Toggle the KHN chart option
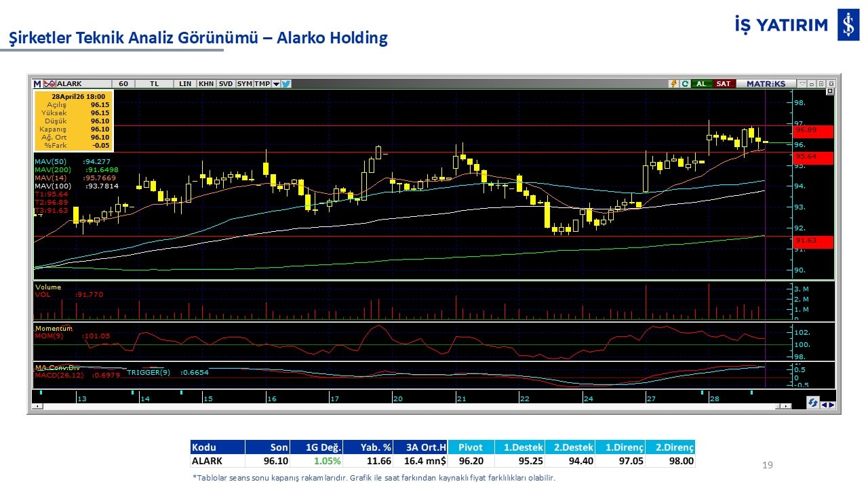 coord(206,84)
